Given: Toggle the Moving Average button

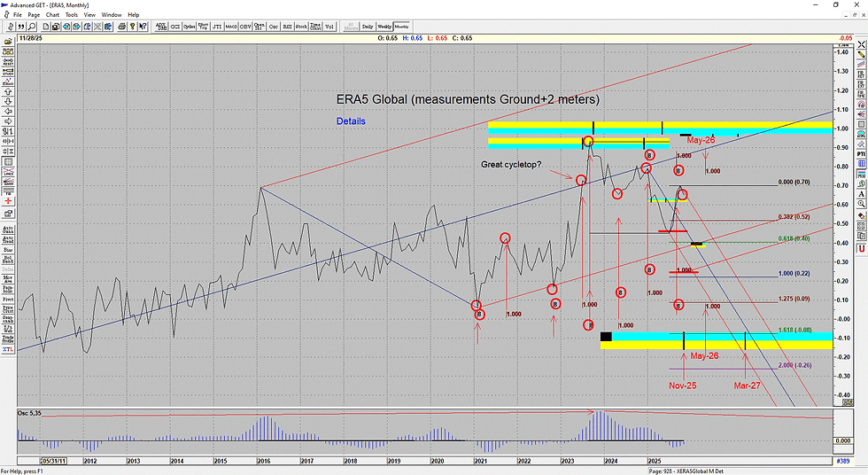Looking at the screenshot, I should point(8,279).
